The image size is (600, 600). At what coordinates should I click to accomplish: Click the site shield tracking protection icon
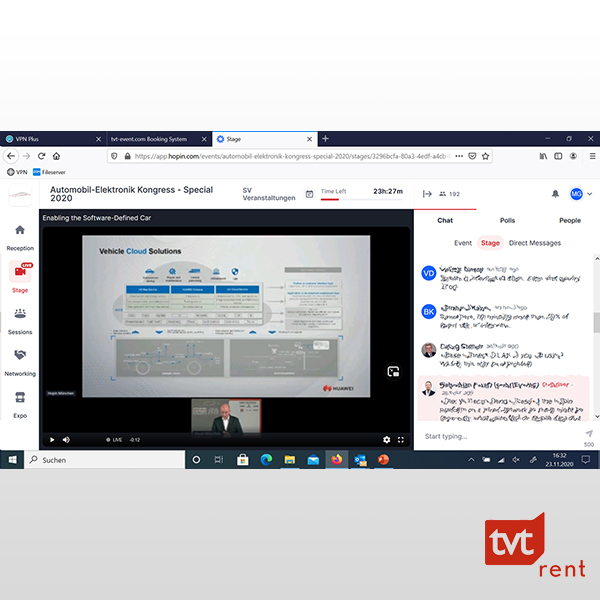tap(114, 156)
